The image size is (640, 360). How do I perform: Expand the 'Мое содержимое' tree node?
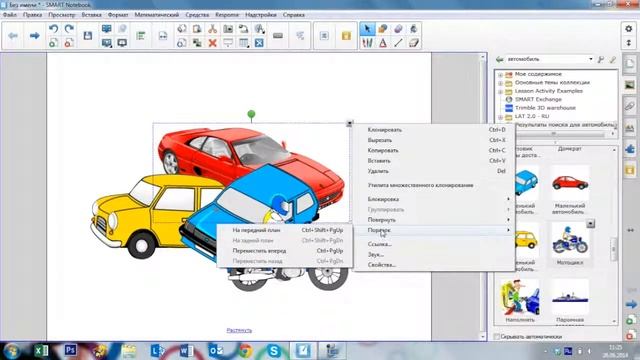(500, 75)
